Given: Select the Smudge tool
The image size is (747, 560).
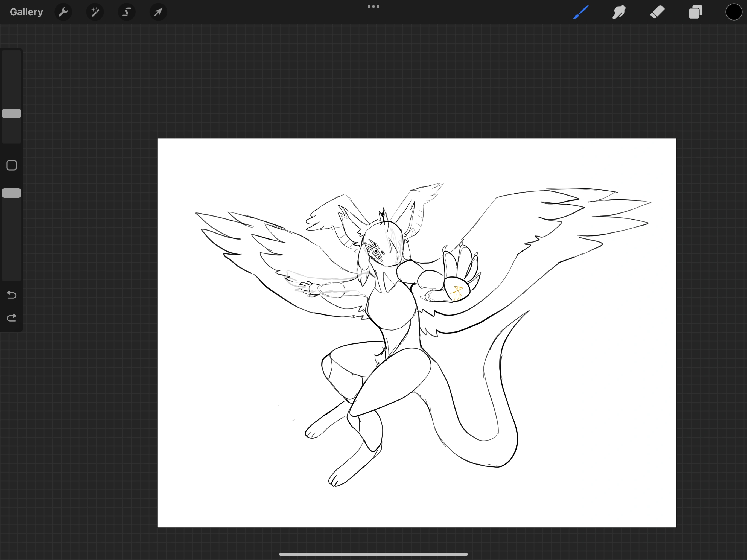Looking at the screenshot, I should 619,12.
